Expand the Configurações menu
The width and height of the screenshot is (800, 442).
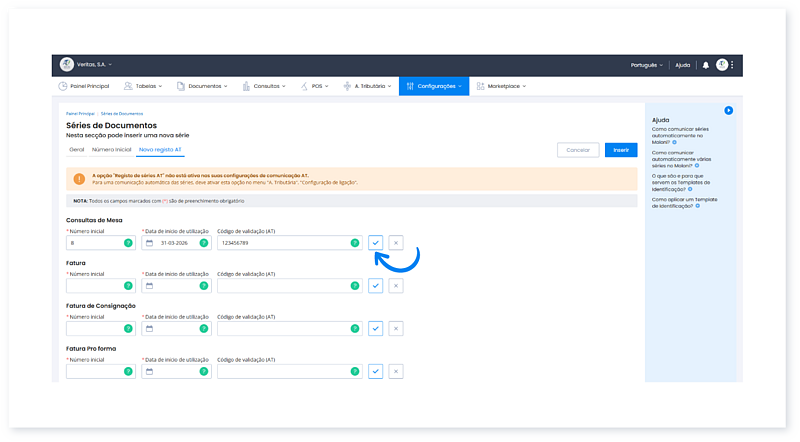tap(433, 86)
